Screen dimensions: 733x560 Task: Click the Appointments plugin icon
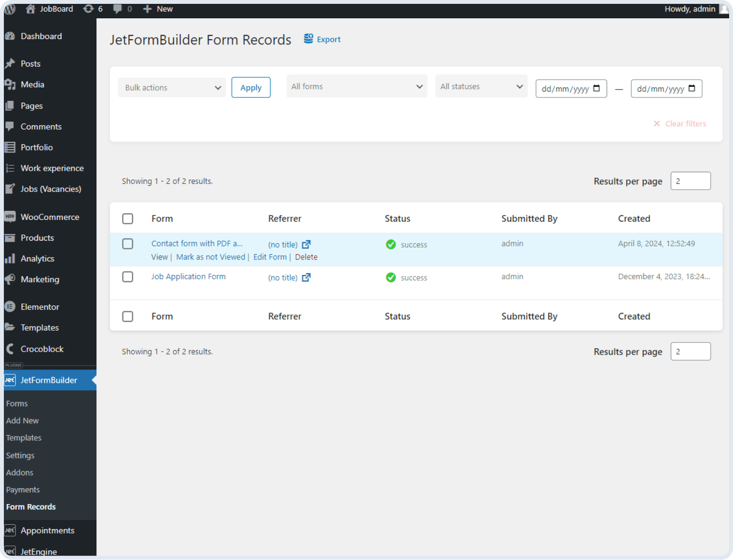(10, 530)
